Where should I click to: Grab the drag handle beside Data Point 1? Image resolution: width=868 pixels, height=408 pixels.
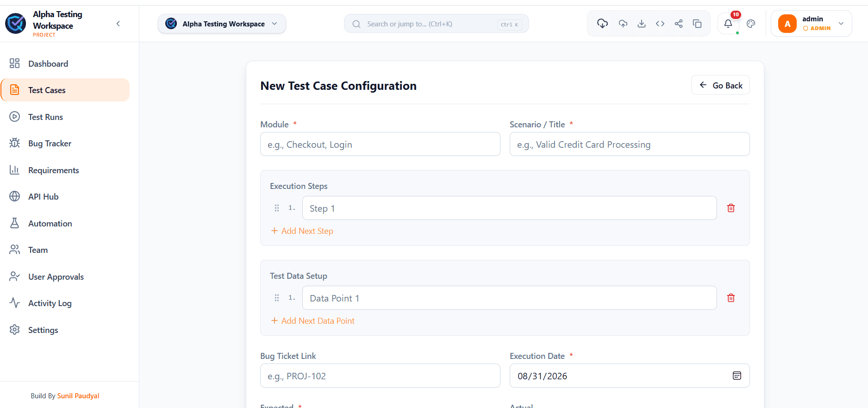pyautogui.click(x=277, y=298)
